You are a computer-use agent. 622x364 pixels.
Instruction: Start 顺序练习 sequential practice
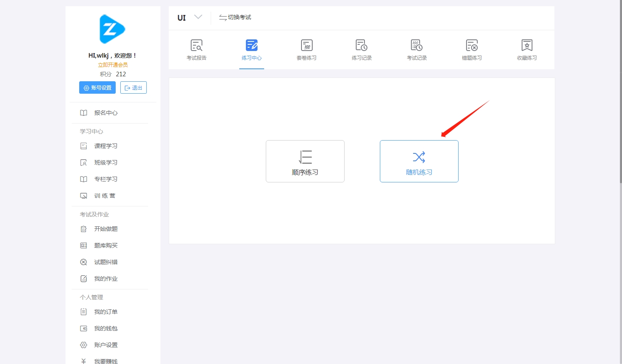click(x=305, y=161)
